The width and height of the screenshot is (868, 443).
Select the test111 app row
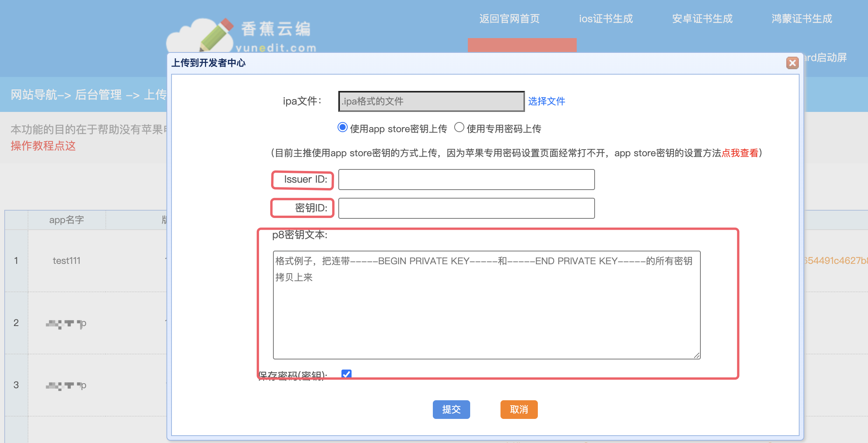pos(66,261)
